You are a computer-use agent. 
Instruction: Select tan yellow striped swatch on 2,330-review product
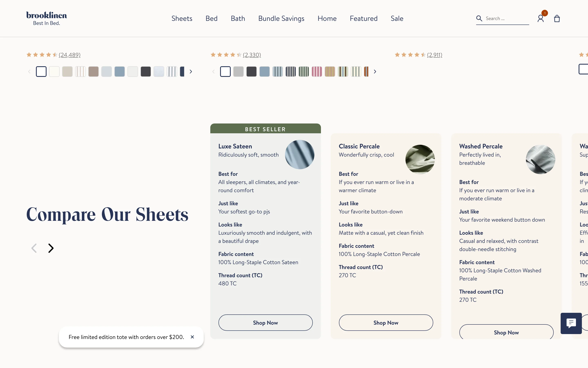click(330, 72)
